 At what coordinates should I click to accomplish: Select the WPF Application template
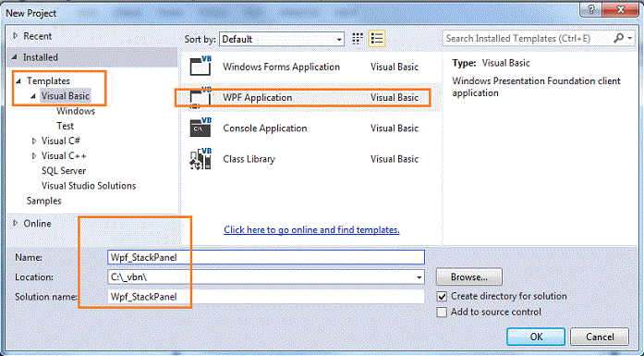point(310,98)
